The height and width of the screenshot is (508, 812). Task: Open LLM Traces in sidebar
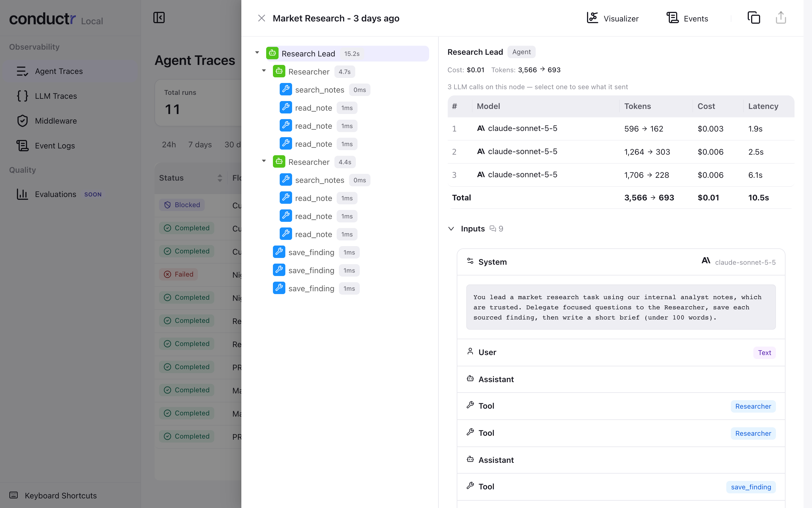(70, 96)
